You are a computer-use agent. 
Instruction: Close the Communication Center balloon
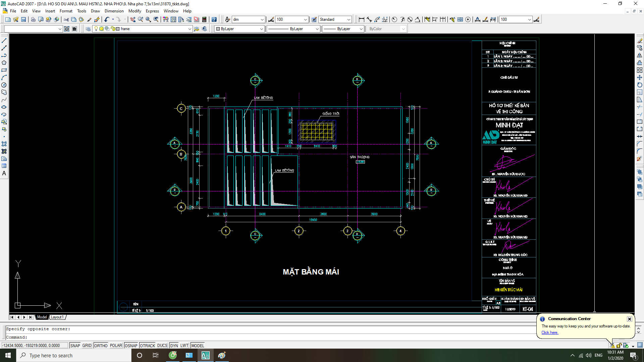[x=630, y=319]
